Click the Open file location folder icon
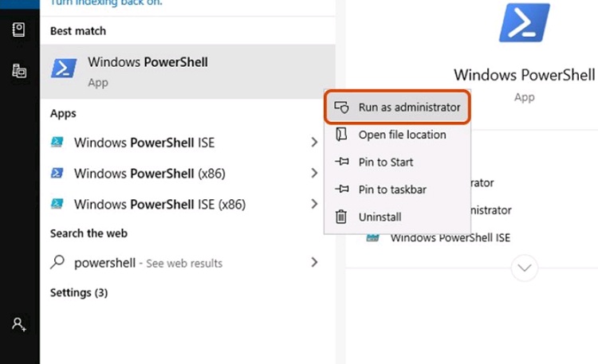The height and width of the screenshot is (364, 598). point(341,135)
